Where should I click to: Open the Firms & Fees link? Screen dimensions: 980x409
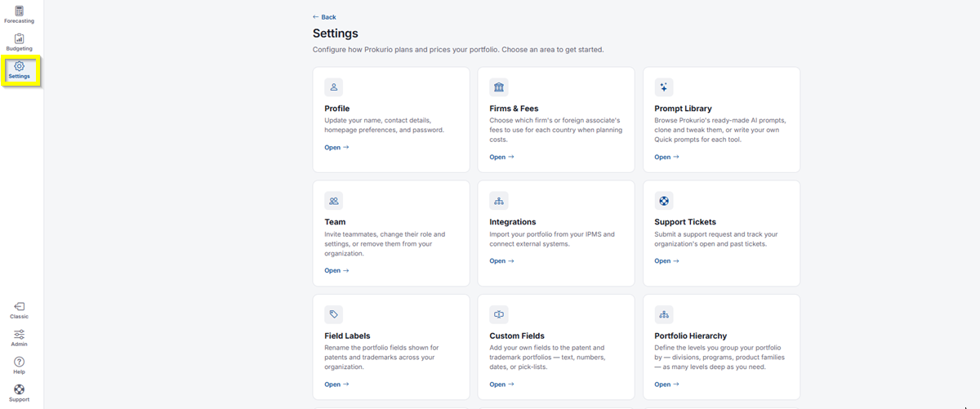click(502, 157)
